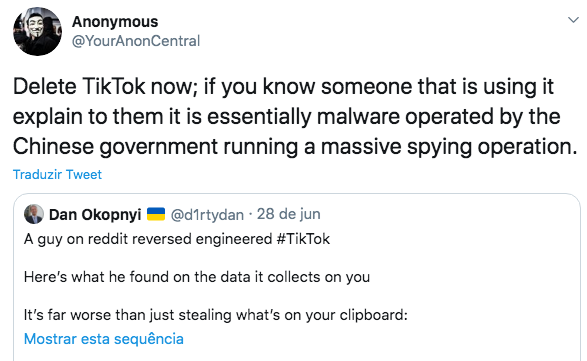Click the 'explain to them it is essentially malware' line
587x361 pixels.
click(x=286, y=116)
